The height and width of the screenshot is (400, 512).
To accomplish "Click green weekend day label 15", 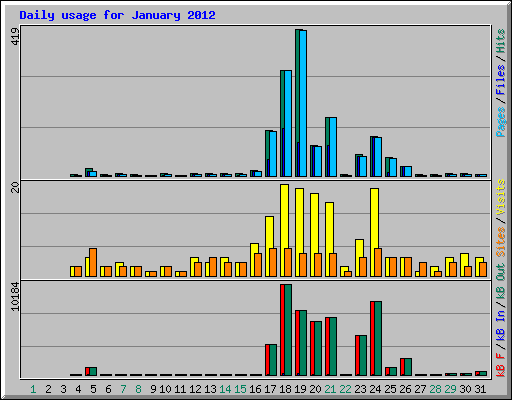I will click(x=240, y=389).
